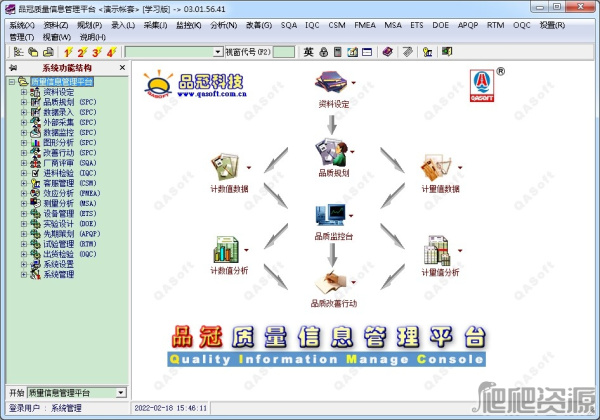600x420 pixels.
Task: Expand the 资料设定 tree node
Action: [24, 92]
